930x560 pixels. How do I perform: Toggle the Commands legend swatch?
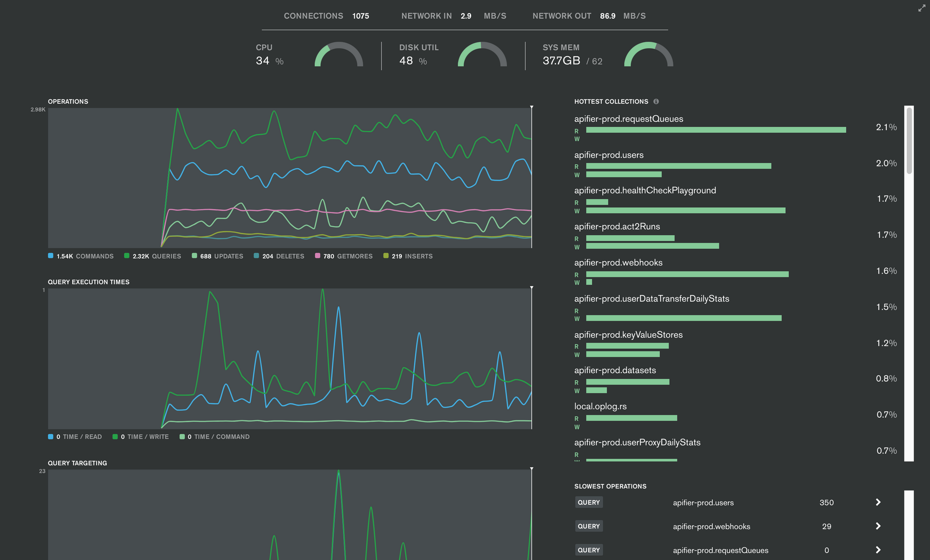pyautogui.click(x=51, y=256)
